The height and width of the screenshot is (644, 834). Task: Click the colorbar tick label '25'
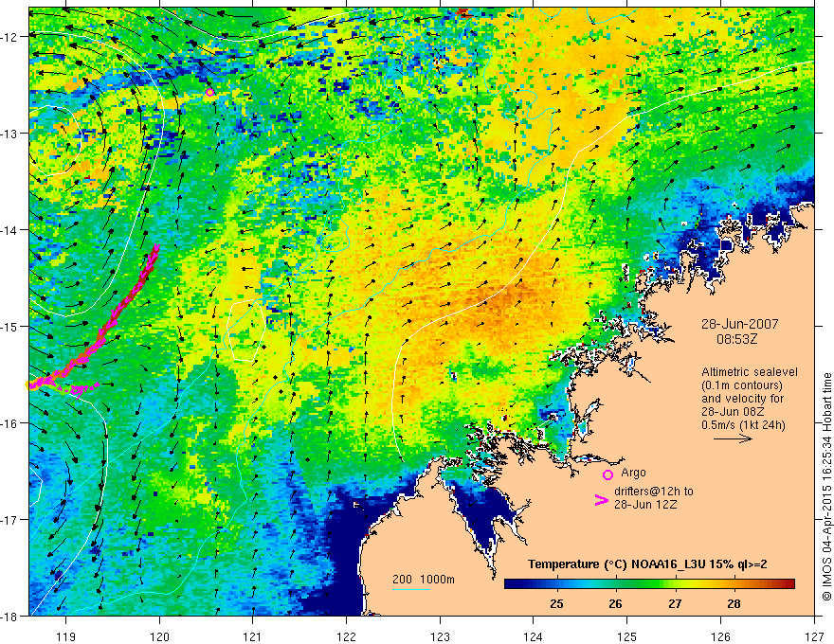point(557,603)
